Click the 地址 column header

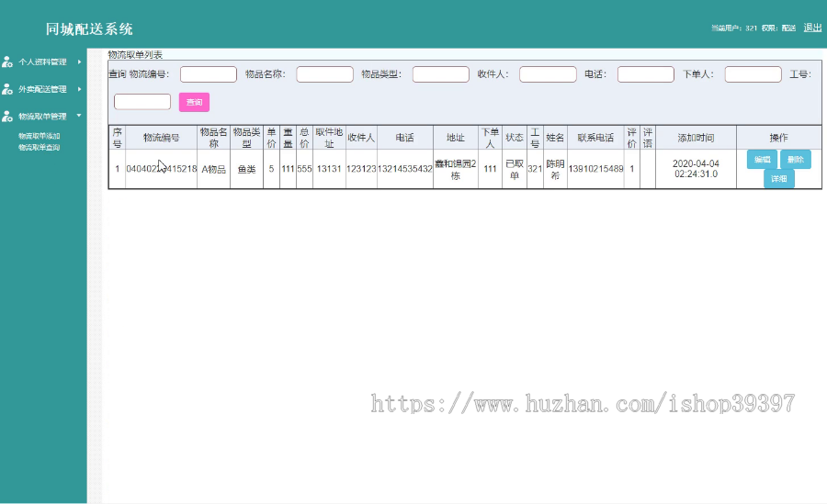(456, 138)
